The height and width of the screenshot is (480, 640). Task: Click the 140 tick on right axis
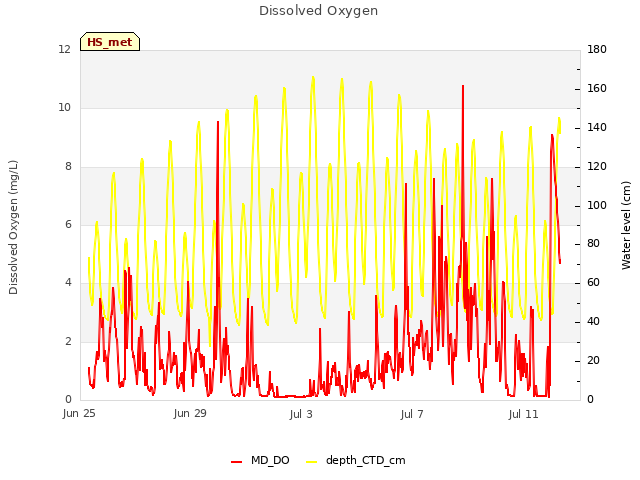[597, 128]
